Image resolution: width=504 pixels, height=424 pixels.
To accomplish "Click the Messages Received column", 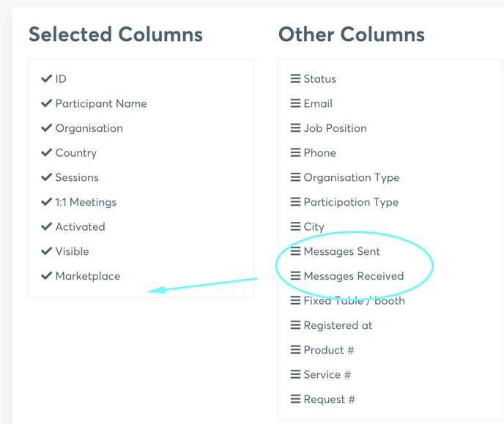I will coord(353,277).
